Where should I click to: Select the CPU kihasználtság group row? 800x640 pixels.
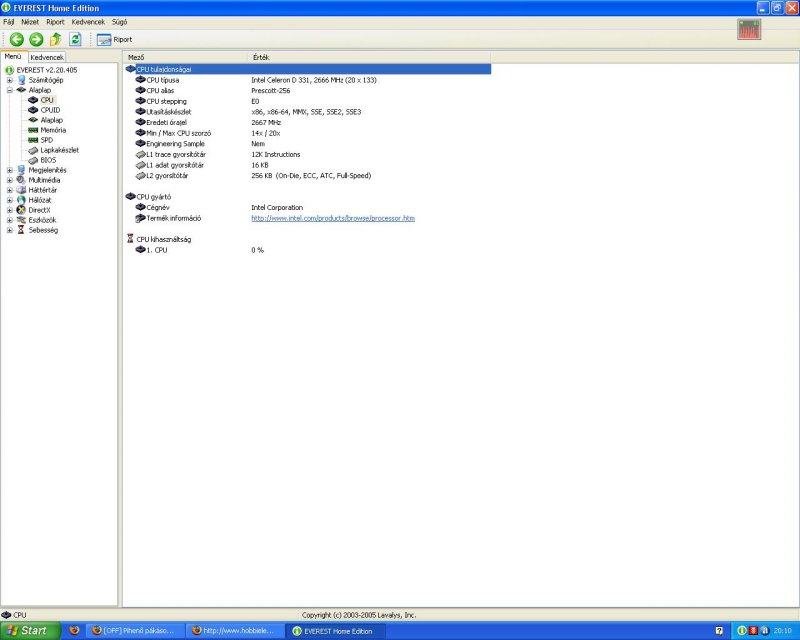(308, 239)
